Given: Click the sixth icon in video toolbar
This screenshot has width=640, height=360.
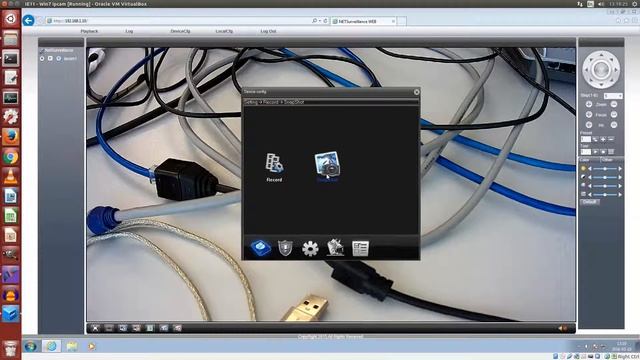Looking at the screenshot, I should (x=164, y=328).
